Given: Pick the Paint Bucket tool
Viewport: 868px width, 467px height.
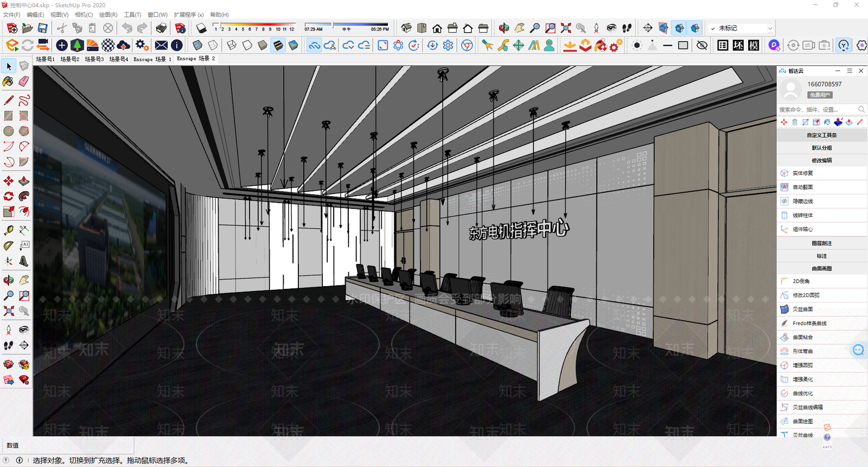Looking at the screenshot, I should (x=8, y=81).
